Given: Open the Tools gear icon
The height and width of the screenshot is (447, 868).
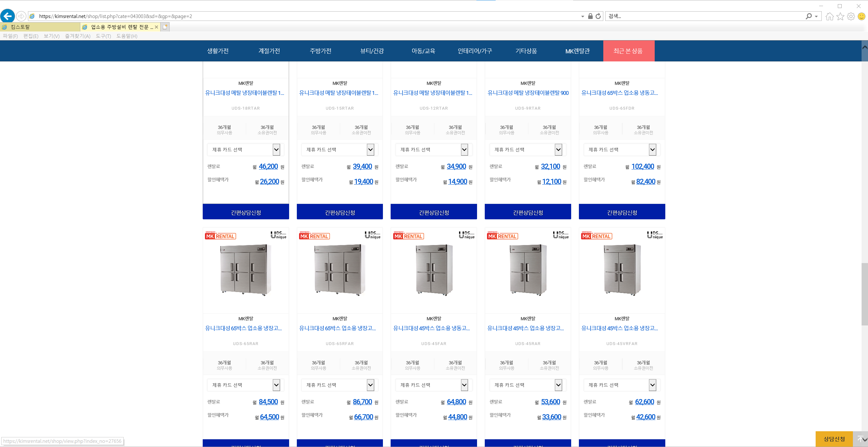Looking at the screenshot, I should [851, 16].
